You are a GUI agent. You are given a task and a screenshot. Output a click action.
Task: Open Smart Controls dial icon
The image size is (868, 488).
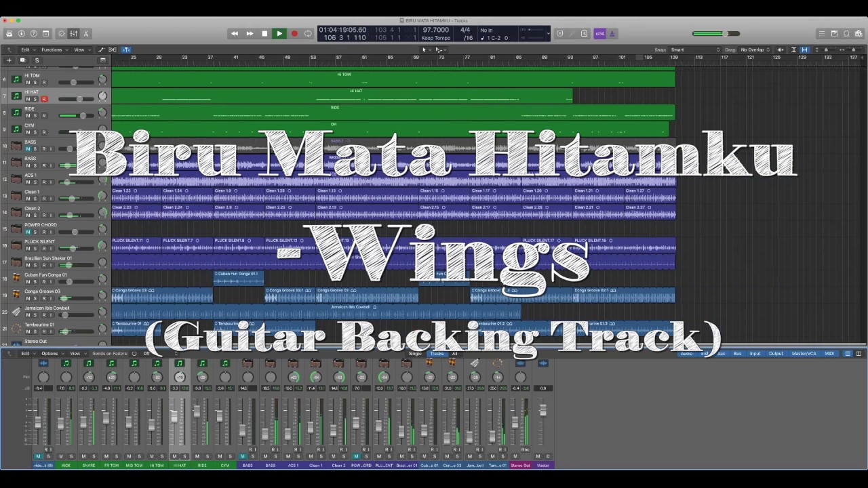pos(62,33)
